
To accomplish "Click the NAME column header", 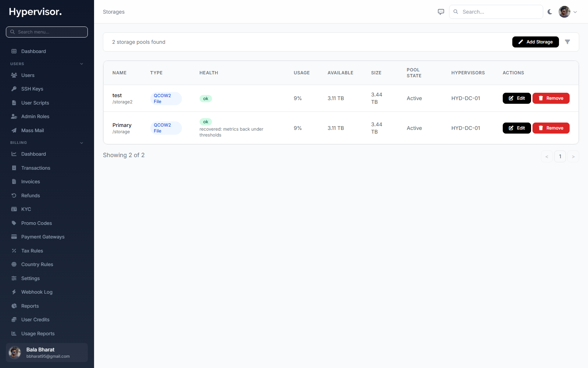I will (x=119, y=73).
